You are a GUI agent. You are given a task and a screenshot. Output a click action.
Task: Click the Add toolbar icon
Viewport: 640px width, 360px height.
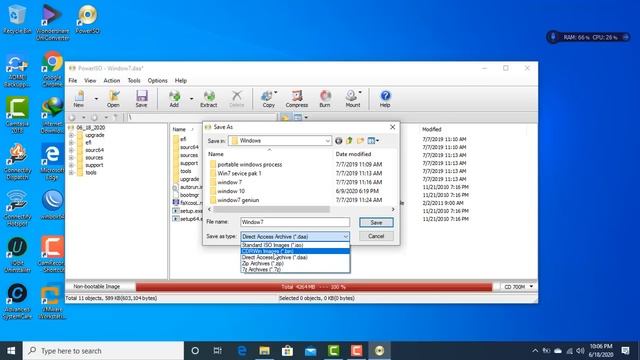pyautogui.click(x=174, y=99)
